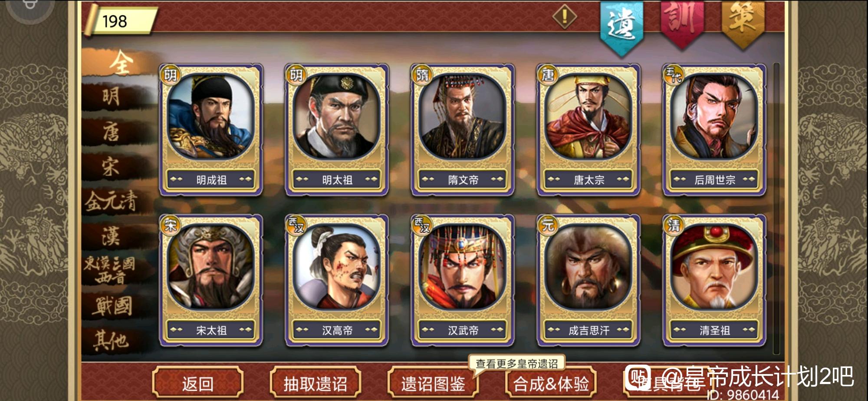Choose the 成吉思汗 emperor card
This screenshot has width=868, height=401.
589,280
